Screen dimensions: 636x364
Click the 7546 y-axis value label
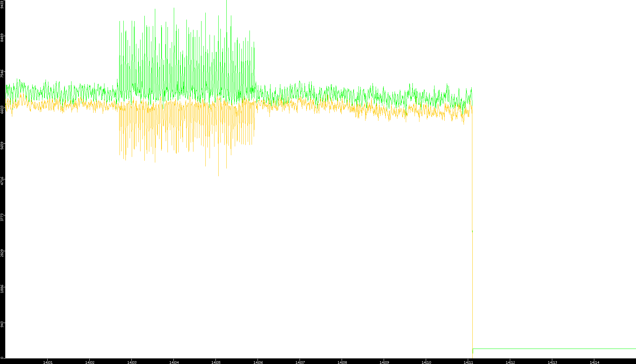[2, 74]
